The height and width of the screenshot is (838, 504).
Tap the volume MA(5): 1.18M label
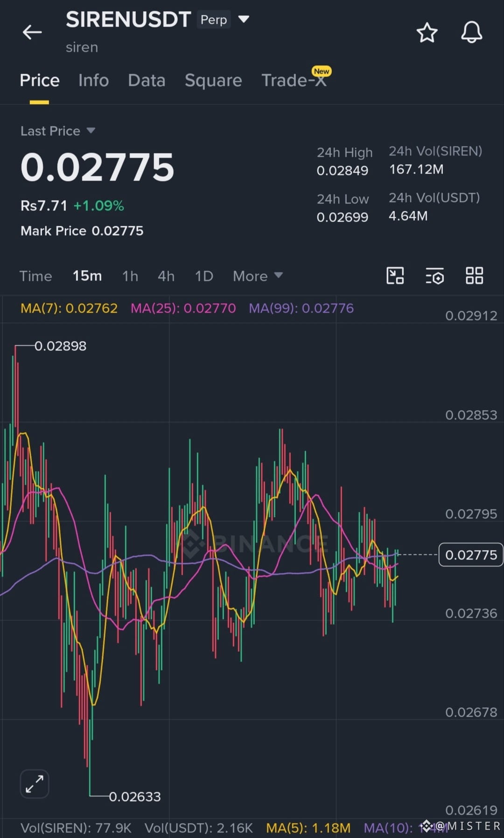pos(308,828)
